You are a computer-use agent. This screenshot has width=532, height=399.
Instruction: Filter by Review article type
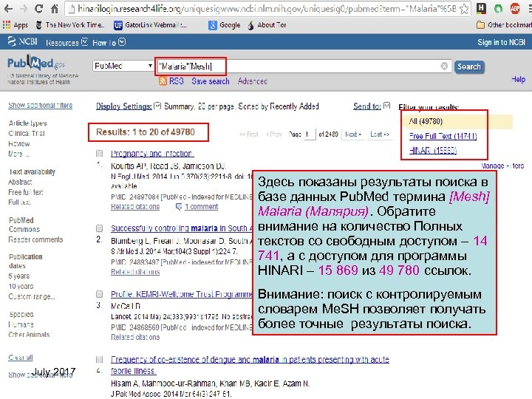pyautogui.click(x=19, y=143)
